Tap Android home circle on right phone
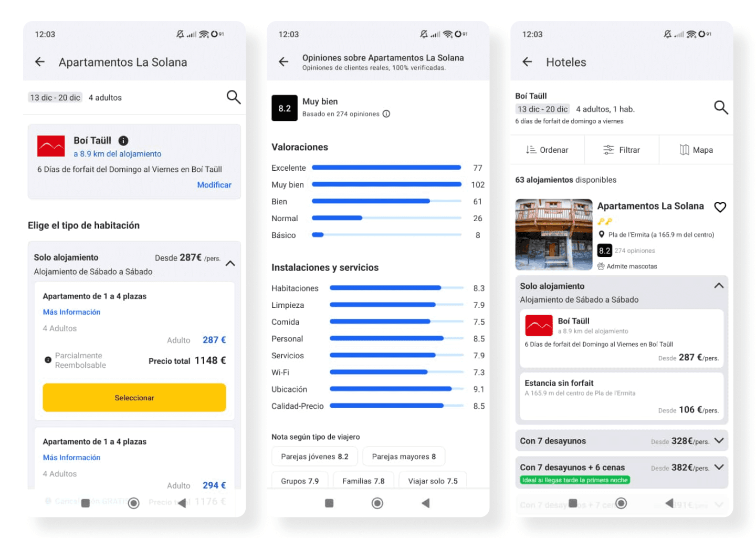Viewport: 756px width, 538px height. coord(621,503)
